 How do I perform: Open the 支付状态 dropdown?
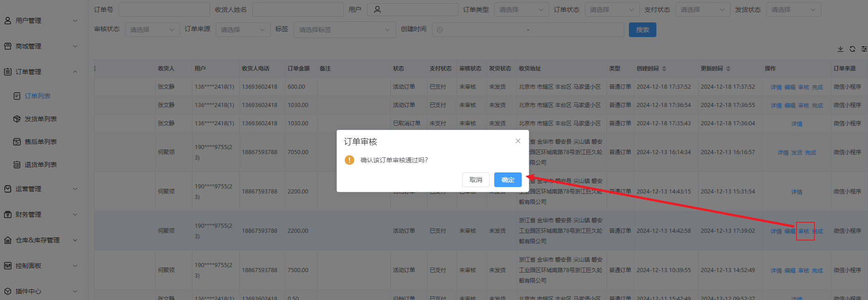click(703, 10)
